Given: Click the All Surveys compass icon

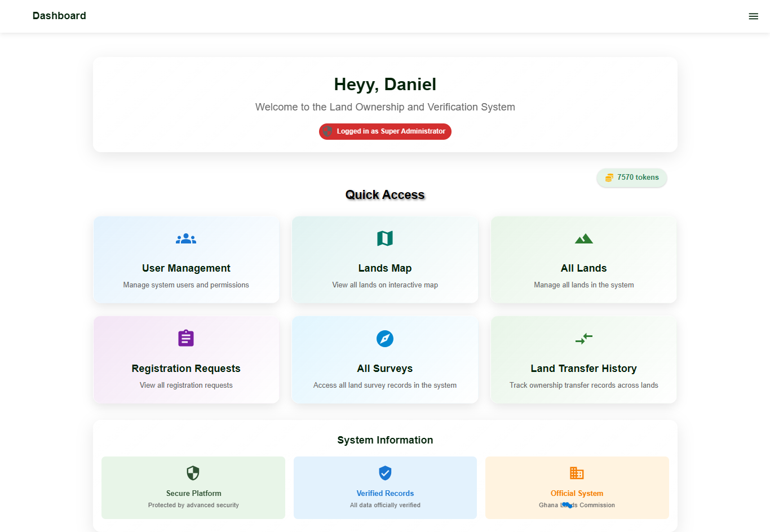Looking at the screenshot, I should point(385,339).
